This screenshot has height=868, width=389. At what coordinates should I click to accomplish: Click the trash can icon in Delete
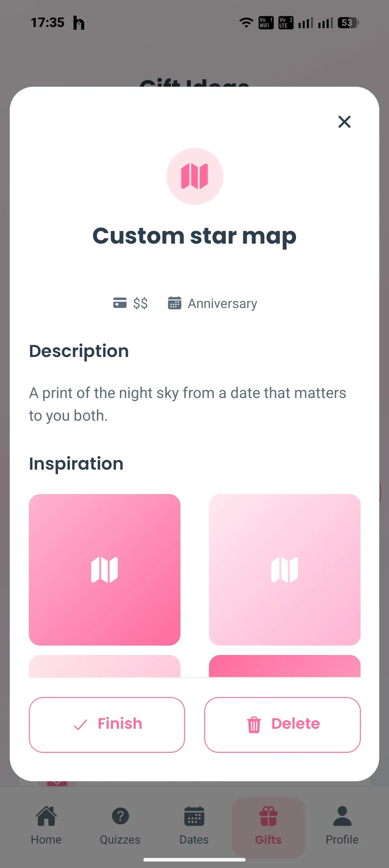pos(254,724)
